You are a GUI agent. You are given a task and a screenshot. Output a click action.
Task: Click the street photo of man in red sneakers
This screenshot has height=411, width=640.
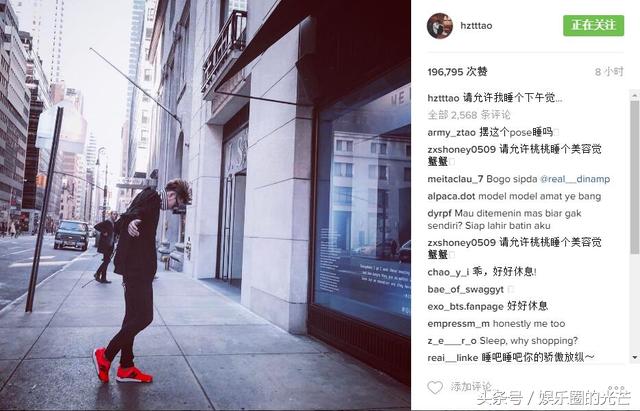205,205
